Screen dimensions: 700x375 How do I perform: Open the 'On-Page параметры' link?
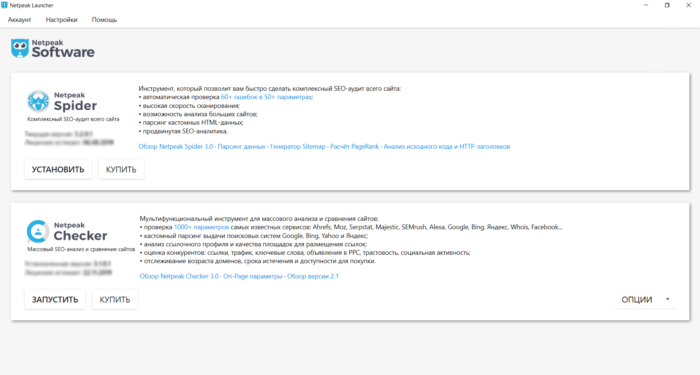point(253,276)
